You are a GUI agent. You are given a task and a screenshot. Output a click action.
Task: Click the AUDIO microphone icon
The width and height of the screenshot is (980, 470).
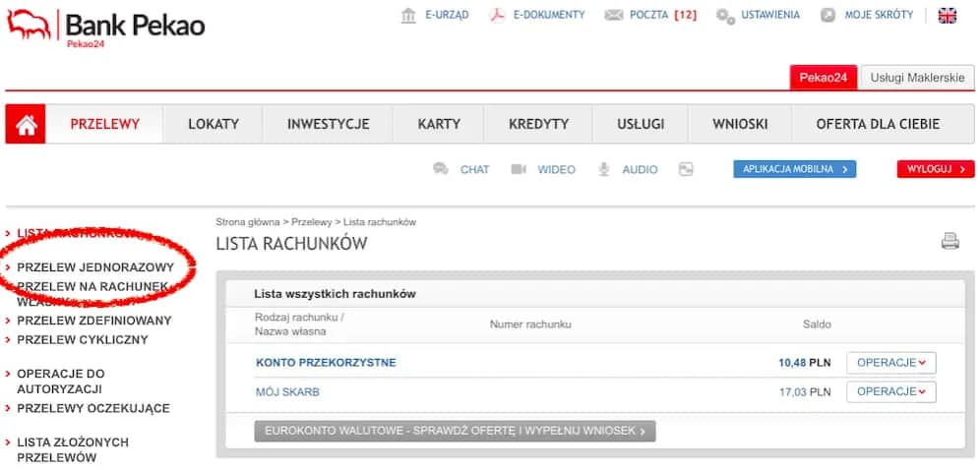tap(603, 169)
